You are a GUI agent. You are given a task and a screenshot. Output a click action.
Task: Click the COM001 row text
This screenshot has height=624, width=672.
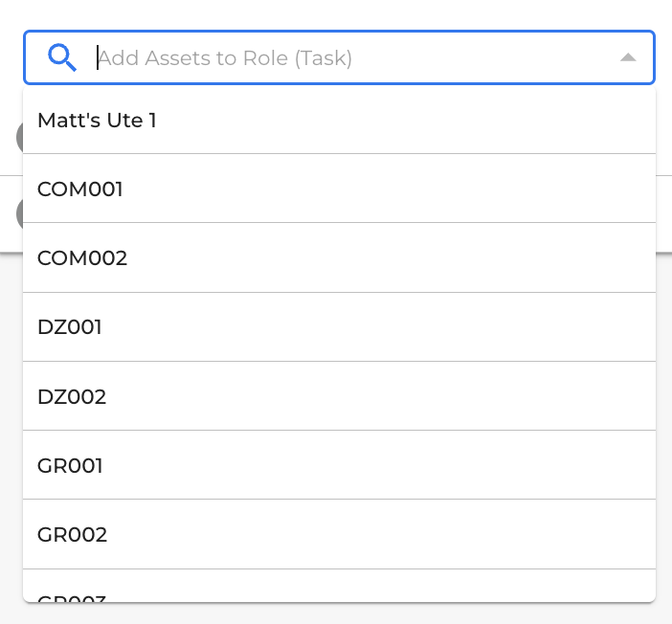(80, 189)
